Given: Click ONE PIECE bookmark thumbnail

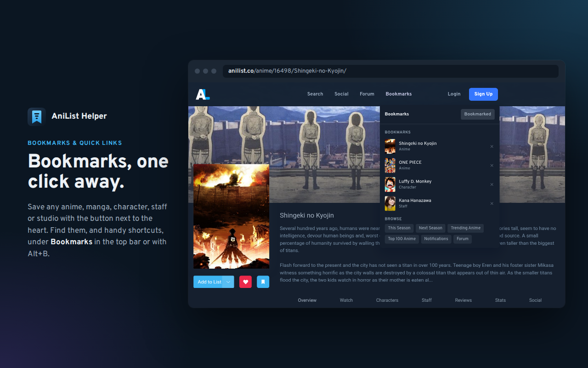Looking at the screenshot, I should click(390, 165).
